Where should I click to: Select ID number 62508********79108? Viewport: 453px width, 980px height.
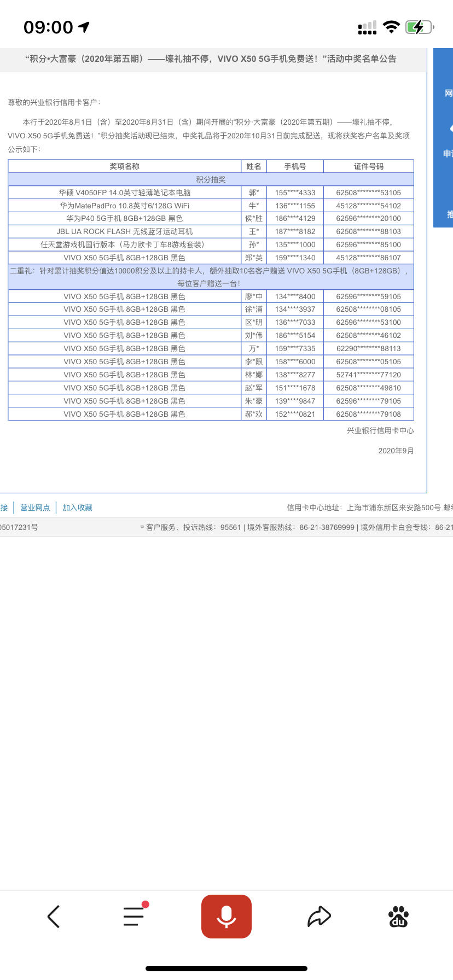369,414
